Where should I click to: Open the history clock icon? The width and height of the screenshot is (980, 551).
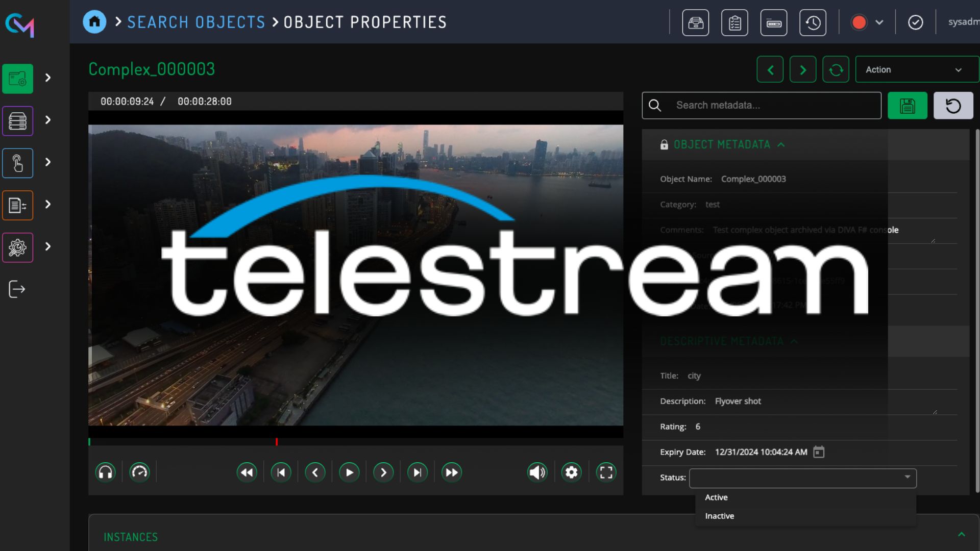pos(813,22)
